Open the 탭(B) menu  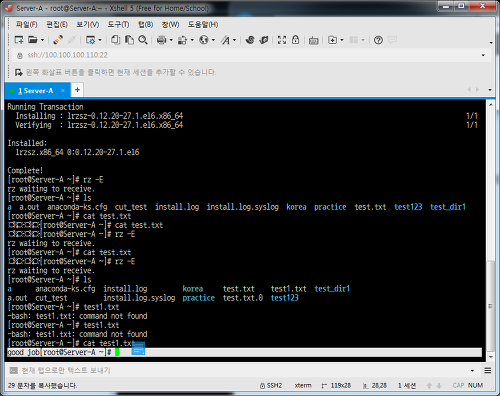pyautogui.click(x=146, y=24)
